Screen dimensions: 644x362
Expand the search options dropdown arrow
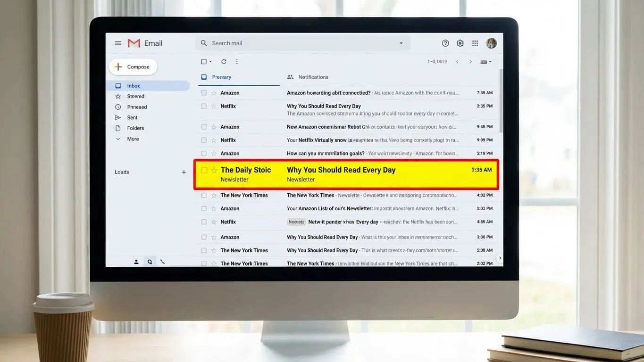click(x=401, y=43)
